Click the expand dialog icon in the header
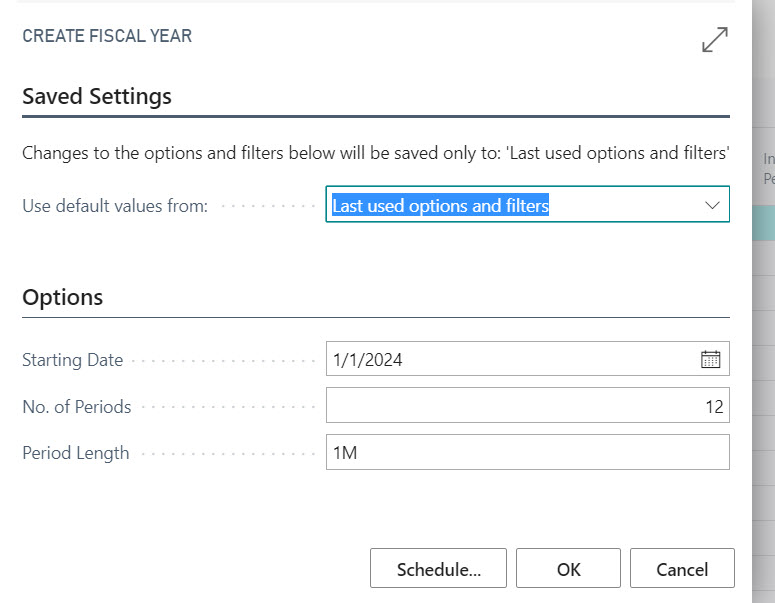The image size is (775, 603). tap(714, 39)
